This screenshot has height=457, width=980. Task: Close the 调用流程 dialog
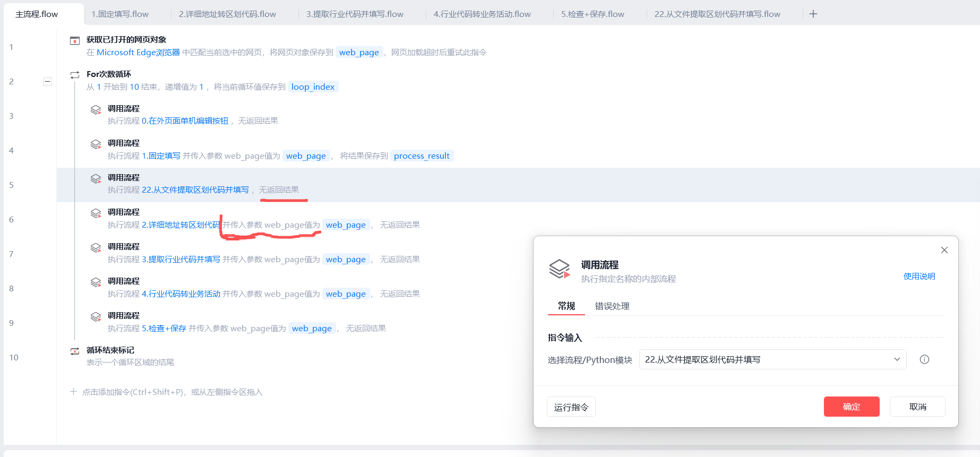(x=944, y=250)
